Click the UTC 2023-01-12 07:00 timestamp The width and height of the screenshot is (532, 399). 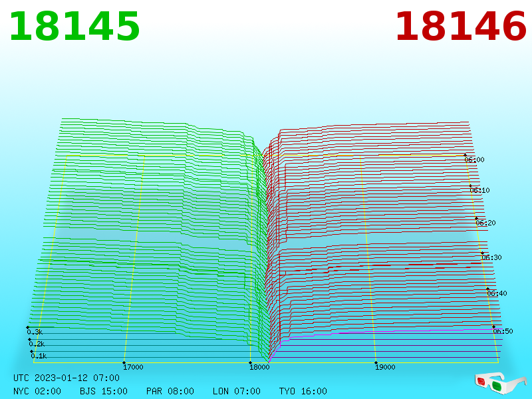point(66,378)
